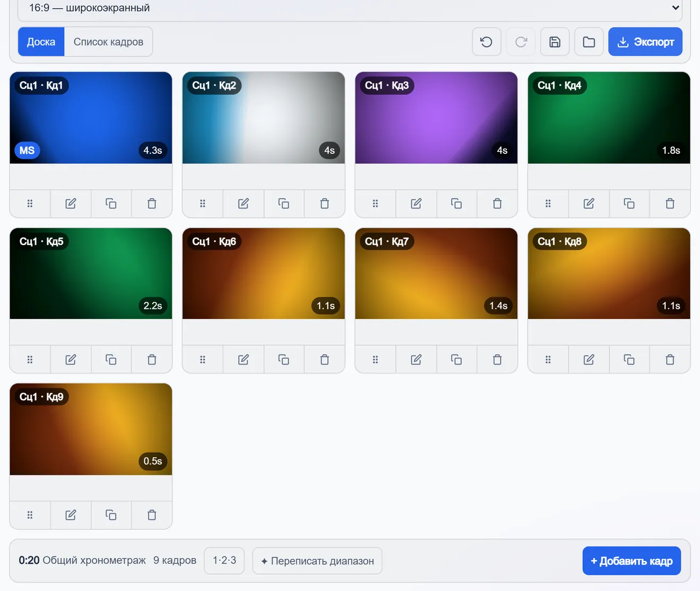Click the 4.3s duration on Кд1
The height and width of the screenshot is (591, 700).
[x=153, y=151]
